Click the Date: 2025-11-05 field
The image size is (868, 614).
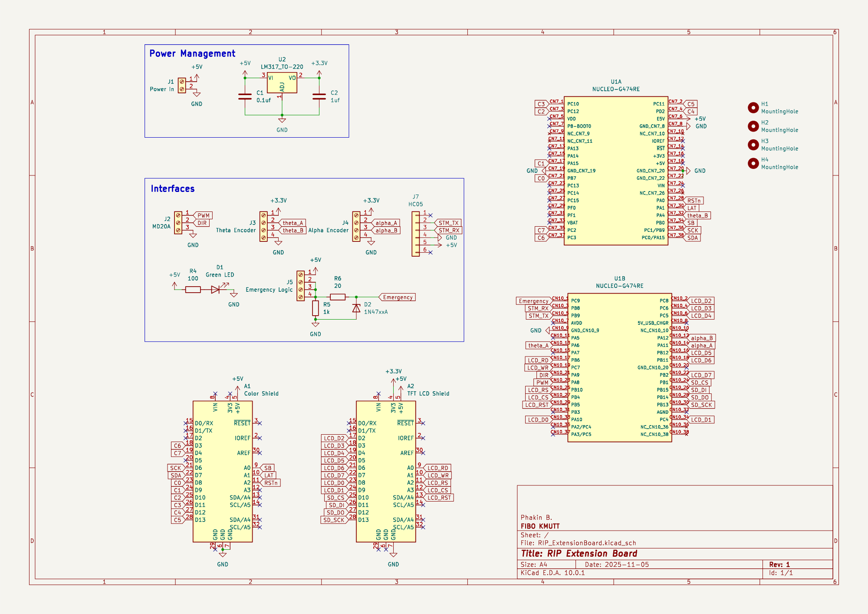[617, 564]
